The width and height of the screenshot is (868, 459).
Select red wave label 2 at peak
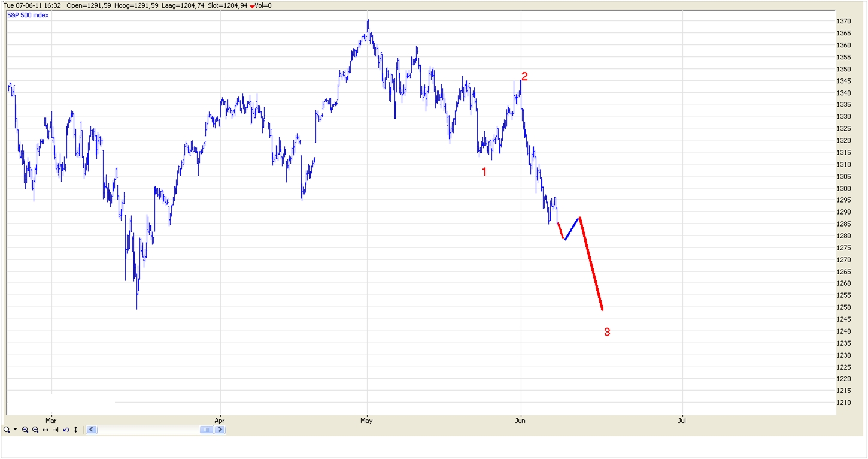(524, 76)
